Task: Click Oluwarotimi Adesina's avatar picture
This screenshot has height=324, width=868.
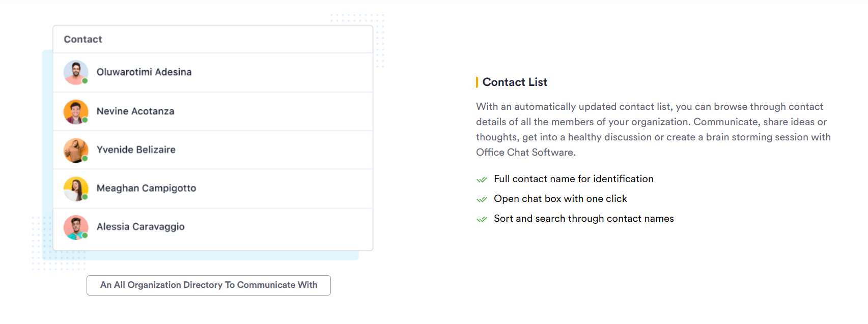Action: tap(76, 73)
